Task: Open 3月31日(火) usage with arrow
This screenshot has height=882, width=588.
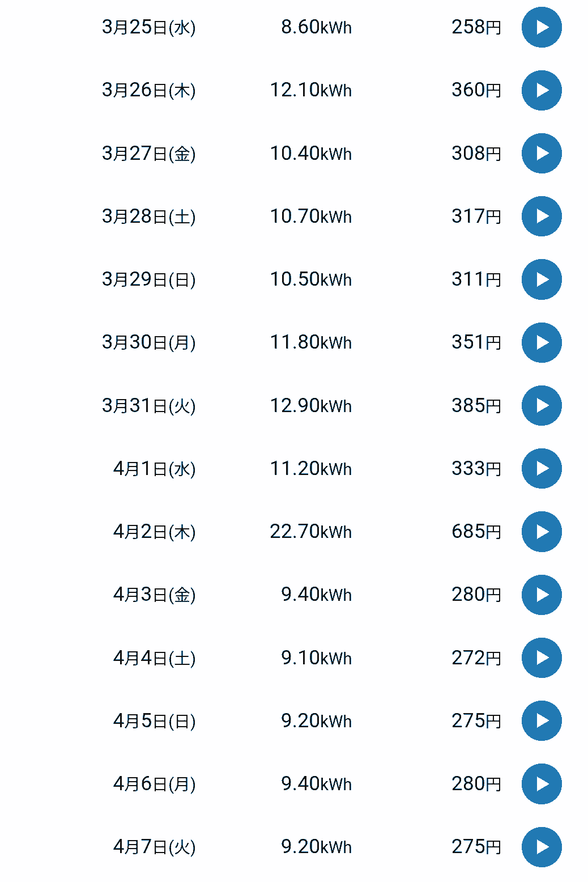Action: [542, 405]
